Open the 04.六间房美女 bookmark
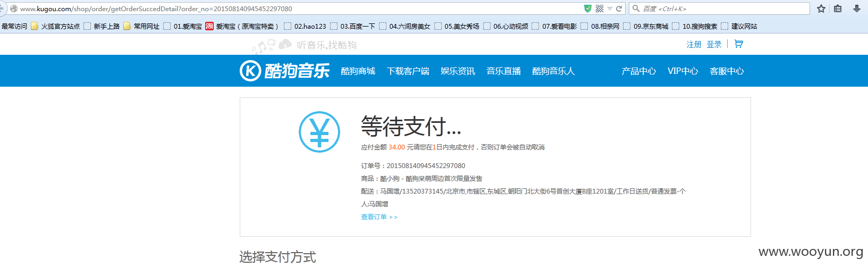Image resolution: width=868 pixels, height=267 pixels. (404, 26)
